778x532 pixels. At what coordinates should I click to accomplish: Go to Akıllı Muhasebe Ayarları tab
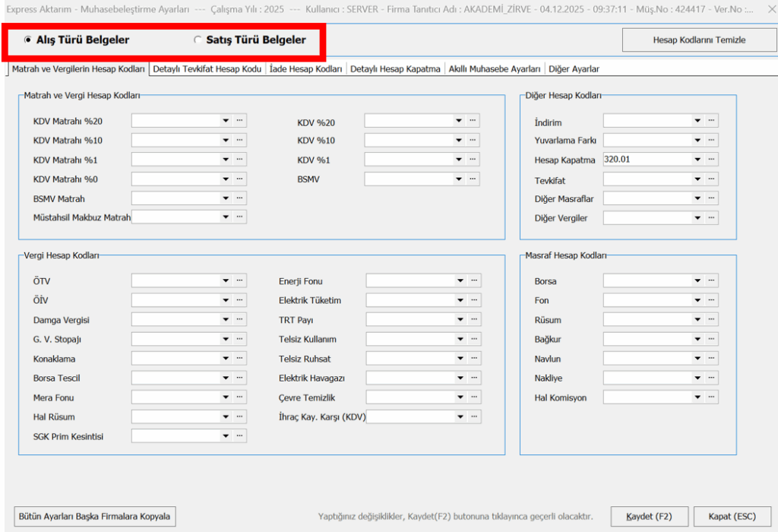[494, 69]
